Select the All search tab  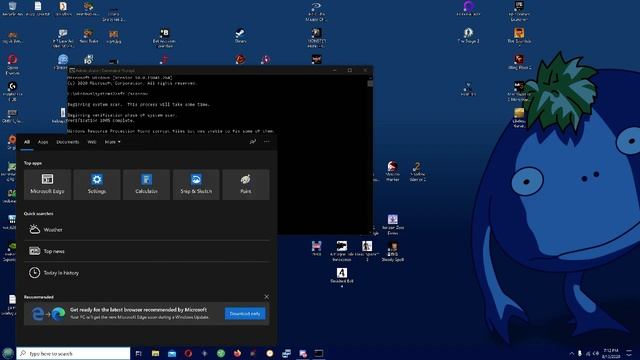pyautogui.click(x=27, y=142)
